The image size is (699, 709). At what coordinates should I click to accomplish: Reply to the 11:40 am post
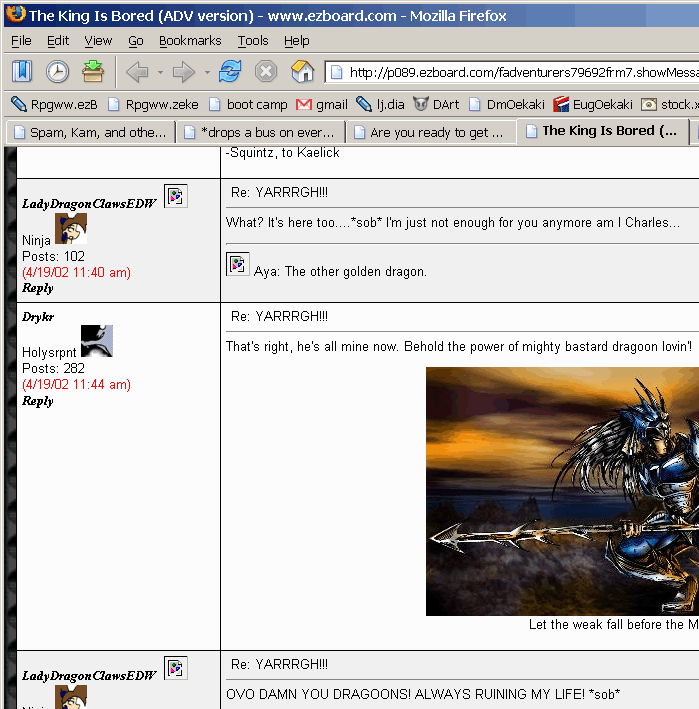tap(38, 288)
